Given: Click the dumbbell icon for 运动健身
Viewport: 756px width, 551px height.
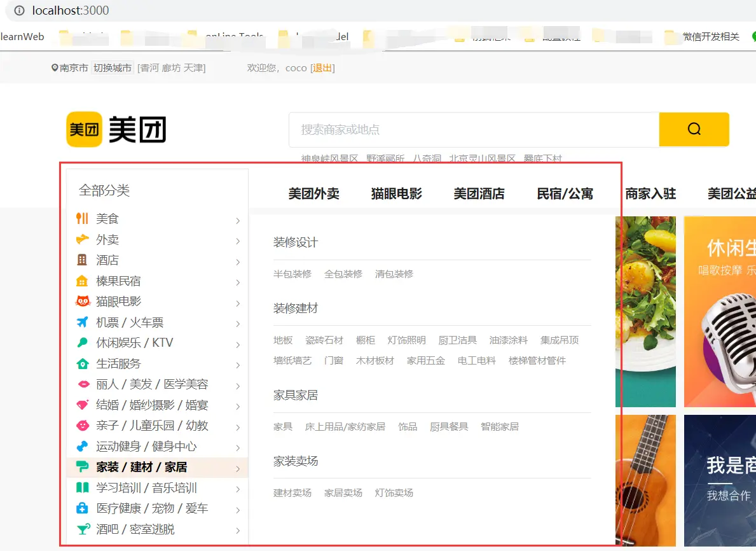Looking at the screenshot, I should tap(83, 446).
